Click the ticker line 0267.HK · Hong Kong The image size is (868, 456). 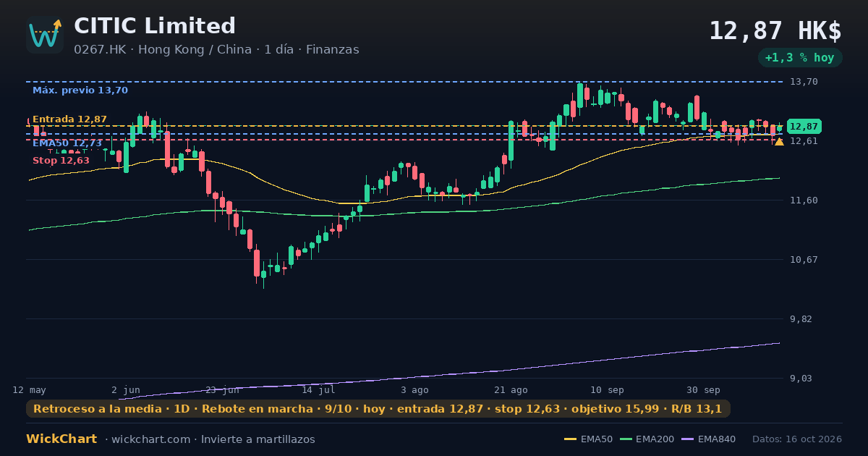pyautogui.click(x=216, y=50)
